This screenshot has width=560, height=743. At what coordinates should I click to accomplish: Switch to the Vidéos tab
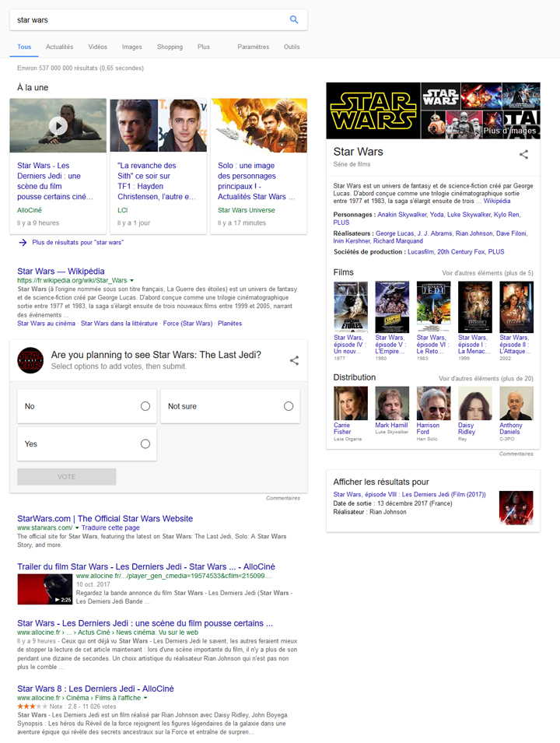tap(97, 47)
